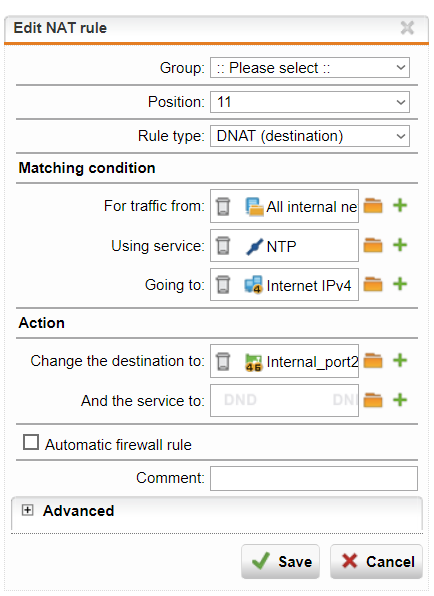The height and width of the screenshot is (596, 434).
Task: Close the Edit NAT rule dialog
Action: [x=407, y=28]
